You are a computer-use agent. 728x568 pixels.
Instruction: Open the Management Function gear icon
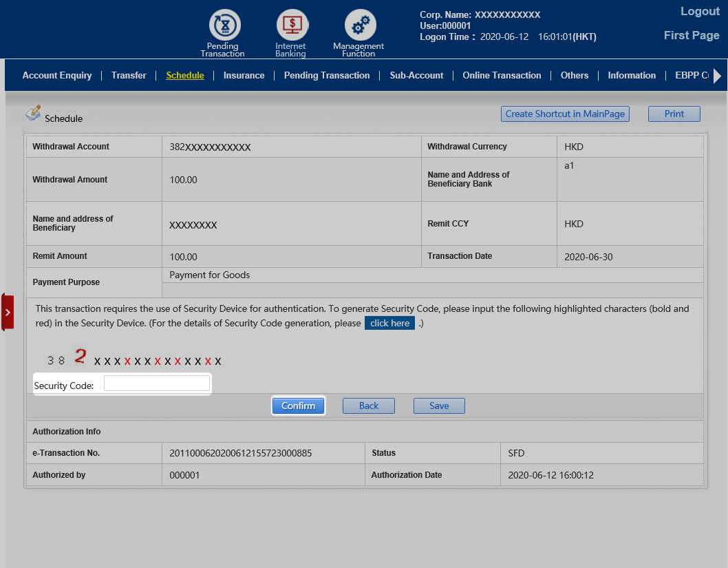click(359, 26)
